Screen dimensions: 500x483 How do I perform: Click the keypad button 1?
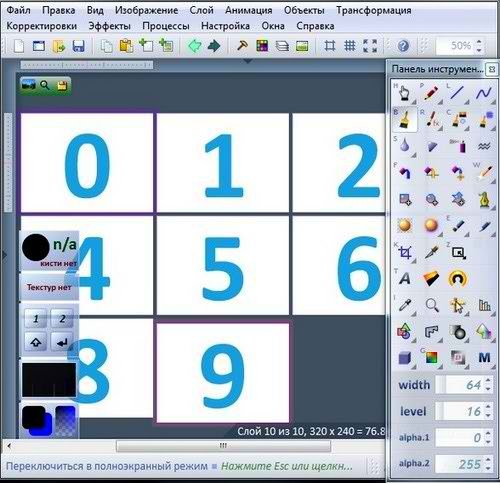coord(36,319)
